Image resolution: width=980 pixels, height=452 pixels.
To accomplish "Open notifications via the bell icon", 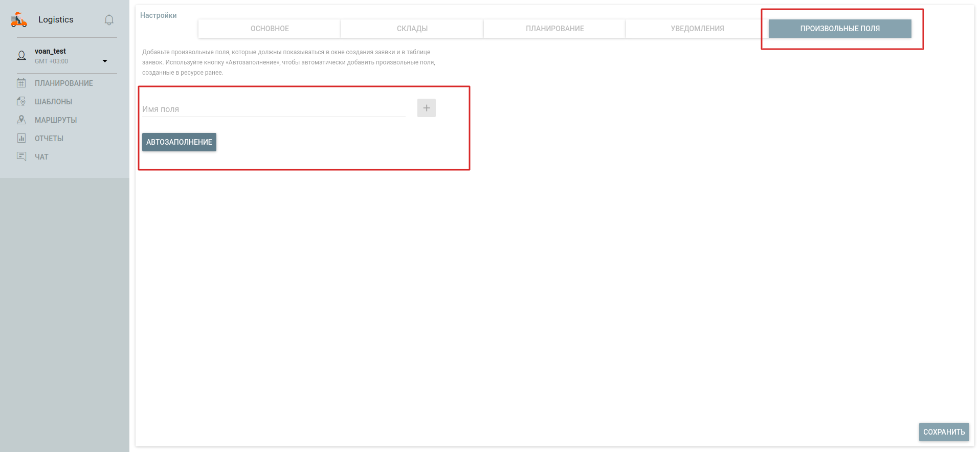I will coord(109,20).
